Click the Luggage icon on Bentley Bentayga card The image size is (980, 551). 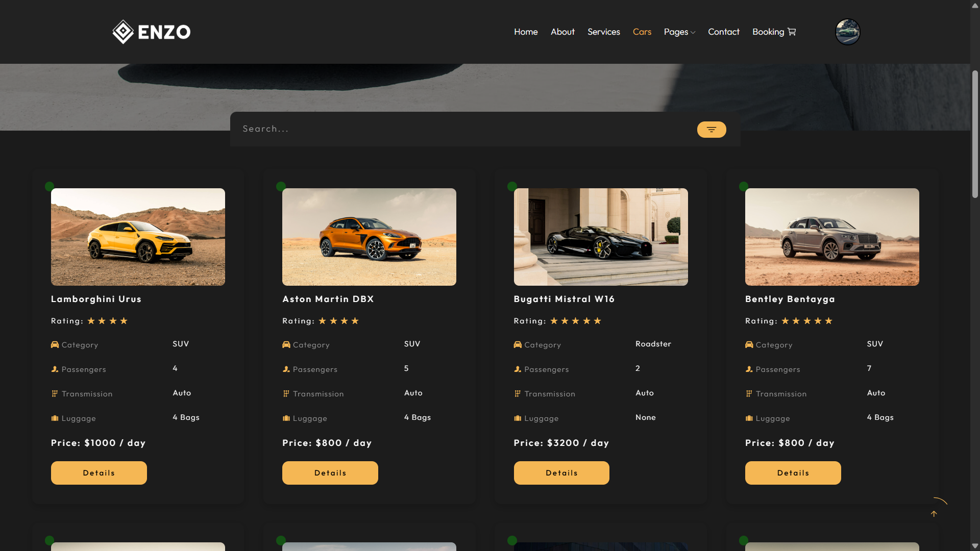(749, 418)
